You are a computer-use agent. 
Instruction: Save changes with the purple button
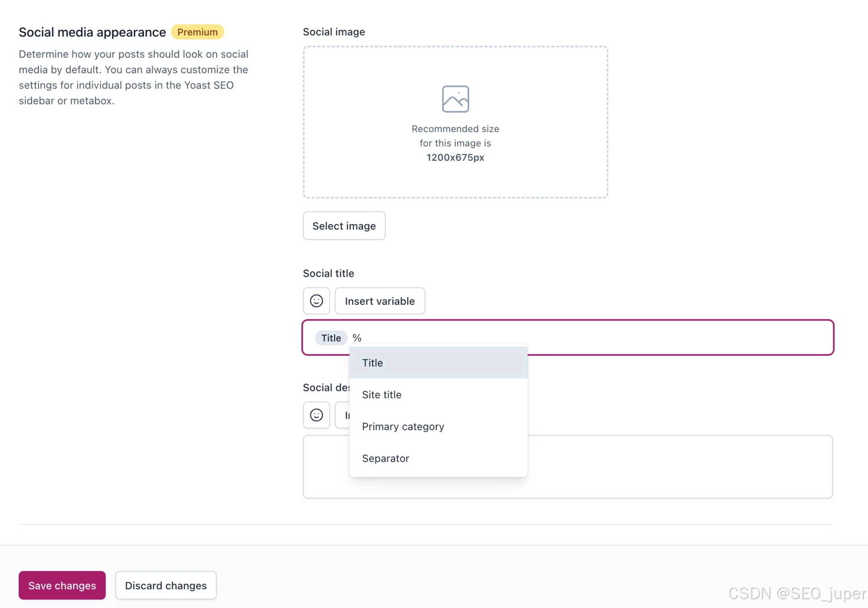[62, 585]
